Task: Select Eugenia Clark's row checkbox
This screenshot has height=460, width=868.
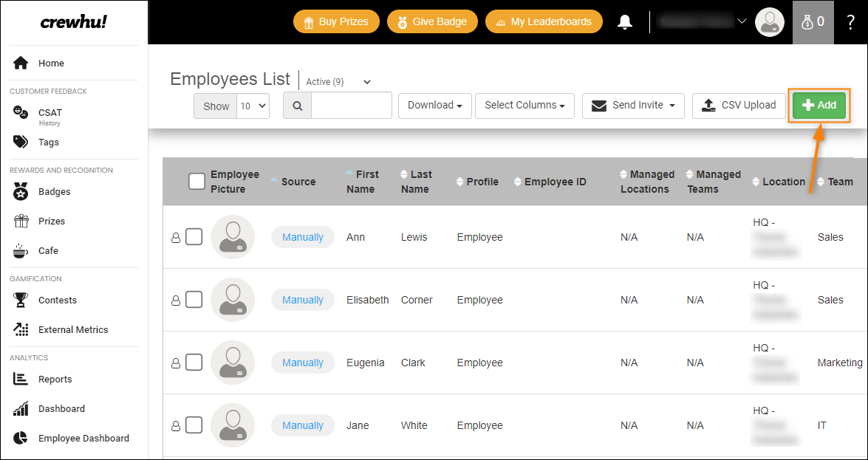Action: click(x=194, y=363)
